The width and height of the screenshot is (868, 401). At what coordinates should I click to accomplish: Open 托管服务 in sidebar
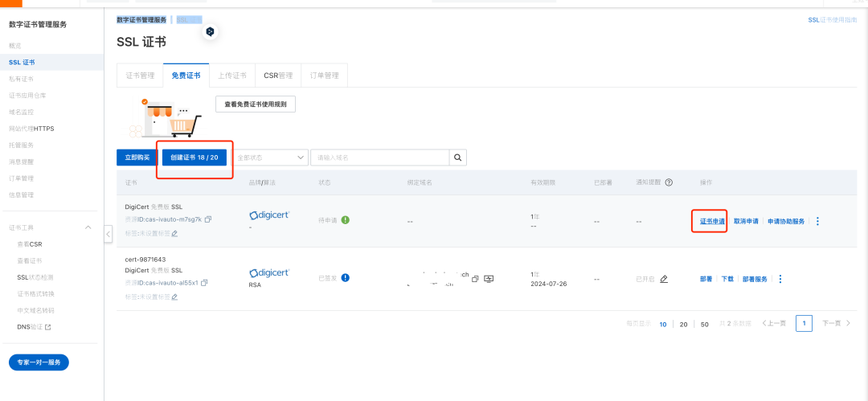click(21, 145)
